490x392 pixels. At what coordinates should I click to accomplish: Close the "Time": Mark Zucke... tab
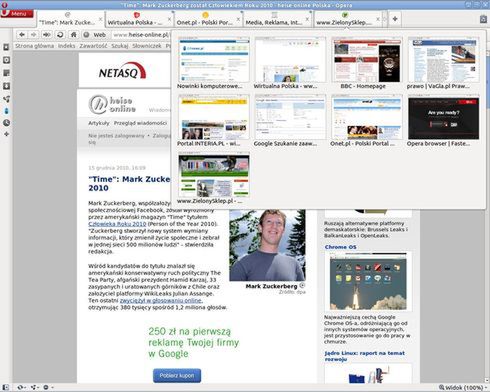pos(101,19)
